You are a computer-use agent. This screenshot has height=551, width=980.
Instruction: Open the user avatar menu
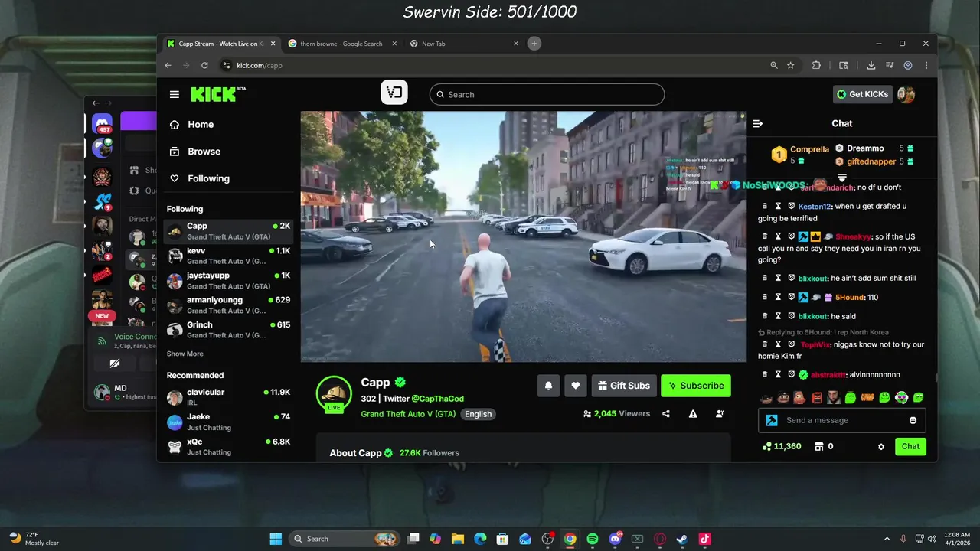click(x=906, y=94)
